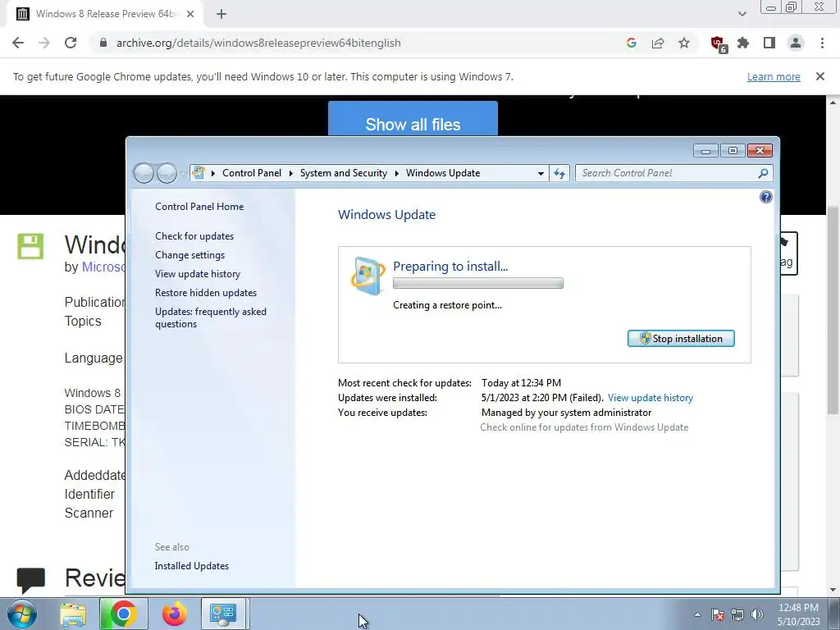Viewport: 840px width, 630px height.
Task: Click the Stop installation button
Action: (681, 339)
